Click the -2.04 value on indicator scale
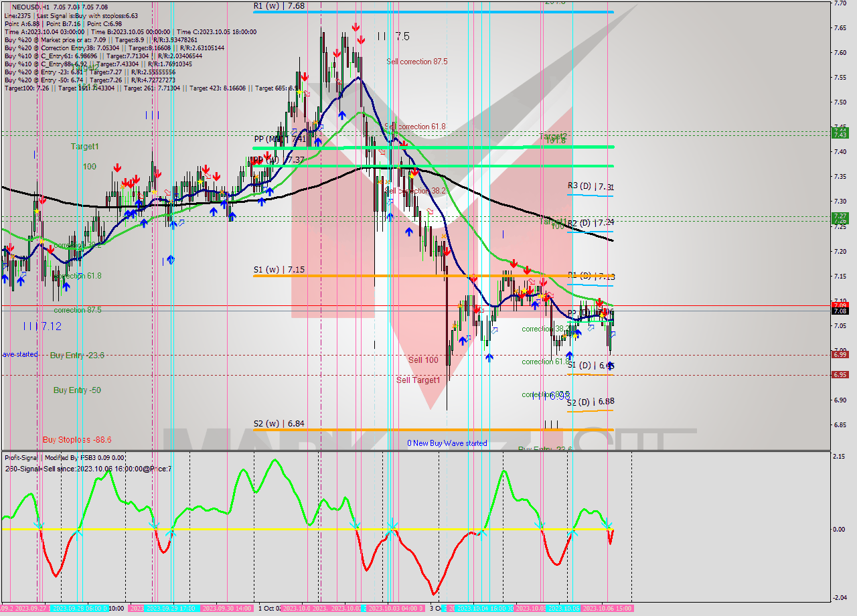 click(x=838, y=598)
